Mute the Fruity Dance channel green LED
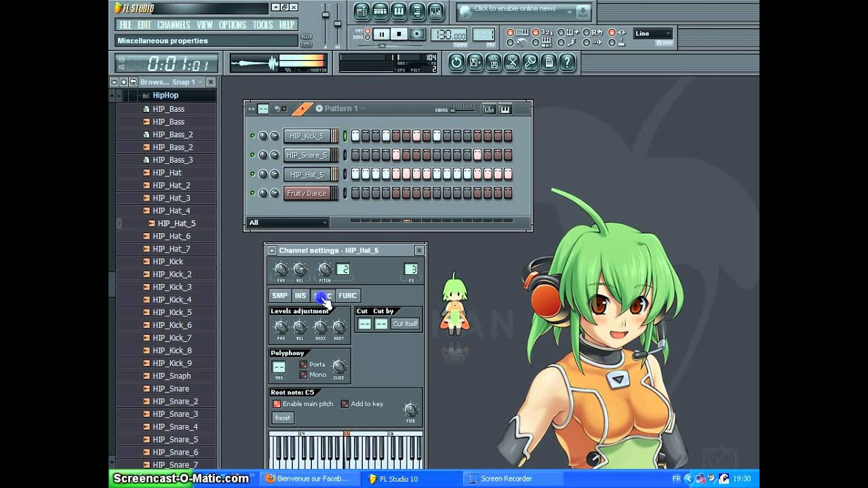The image size is (868, 488). click(x=252, y=193)
